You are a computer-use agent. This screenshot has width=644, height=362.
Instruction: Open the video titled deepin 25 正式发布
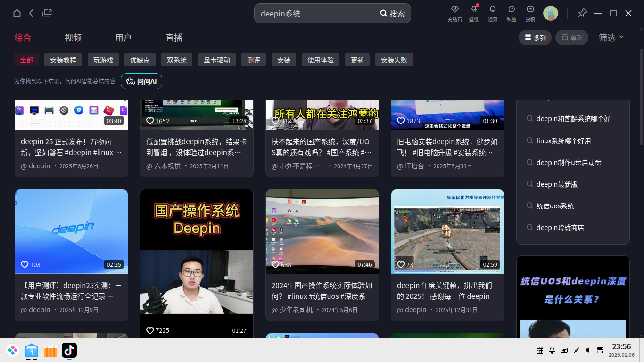71,147
